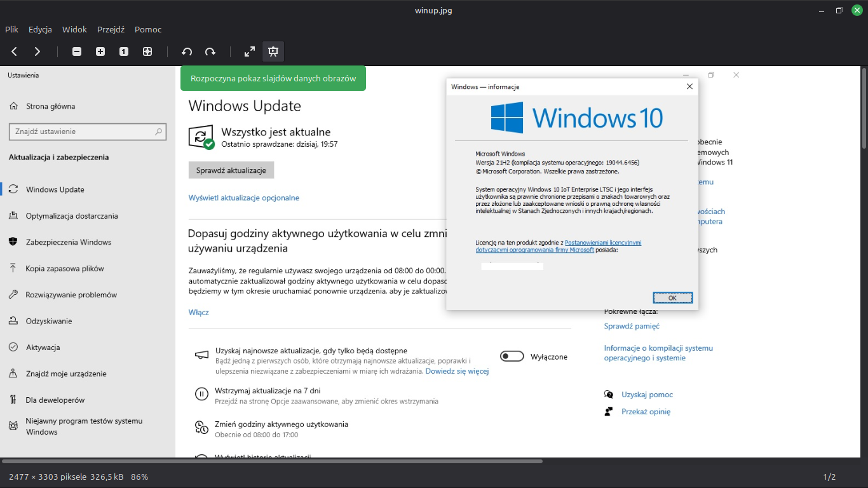Click the update status icon with green checkmark

coord(201,137)
